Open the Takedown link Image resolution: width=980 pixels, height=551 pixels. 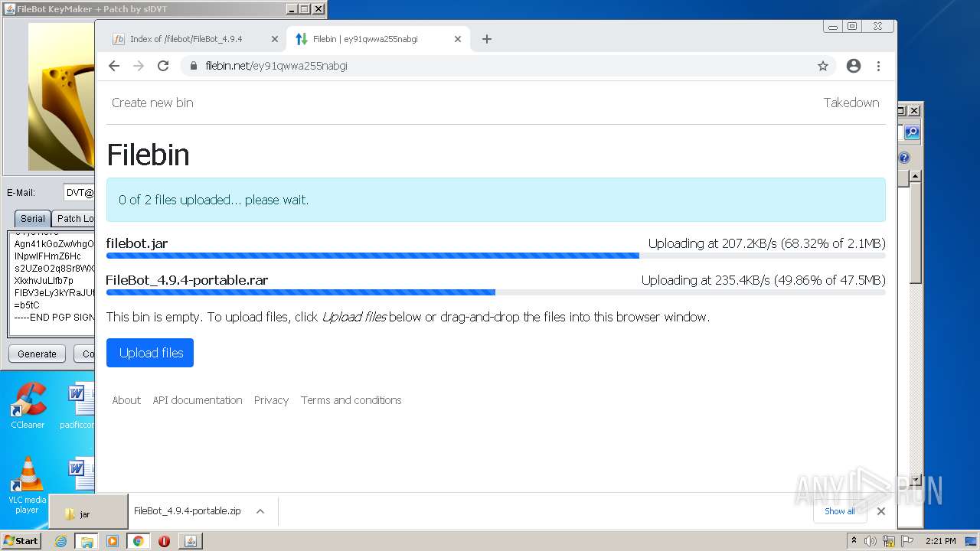pos(851,103)
